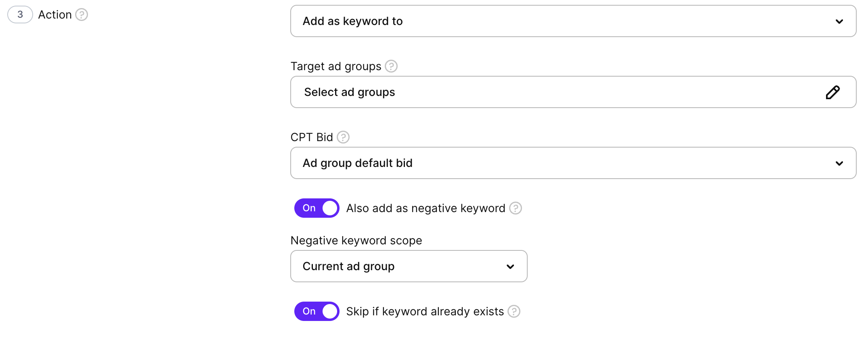Click help icon beside Target ad groups
The width and height of the screenshot is (868, 350).
391,66
